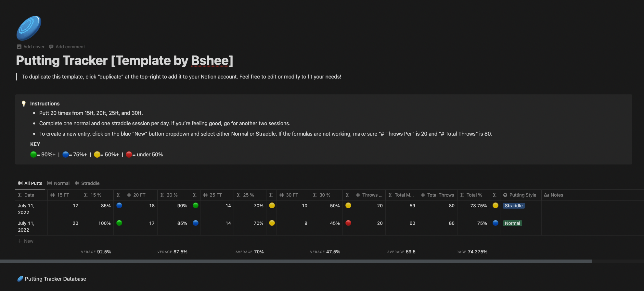Screen dimensions: 644x291
Task: Click the blue circle after 75% in the Normal row
Action: 496,223
